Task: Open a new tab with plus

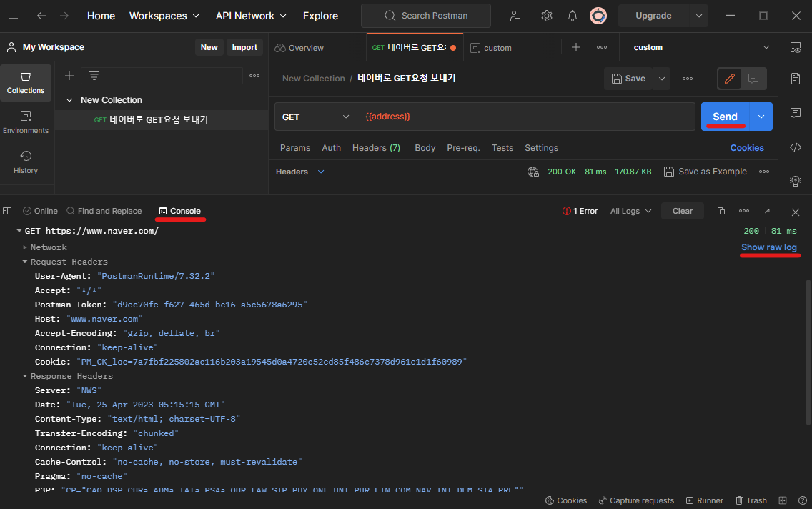Action: click(576, 47)
